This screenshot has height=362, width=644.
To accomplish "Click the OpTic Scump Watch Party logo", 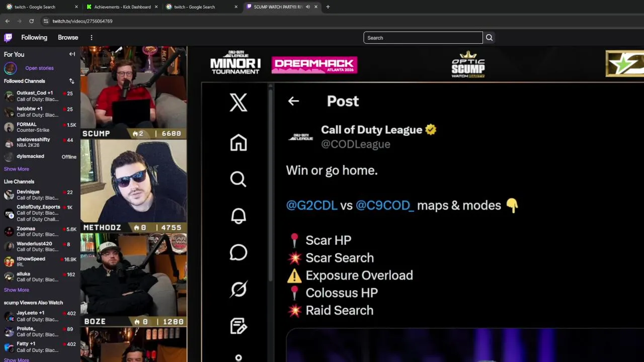I will click(468, 64).
